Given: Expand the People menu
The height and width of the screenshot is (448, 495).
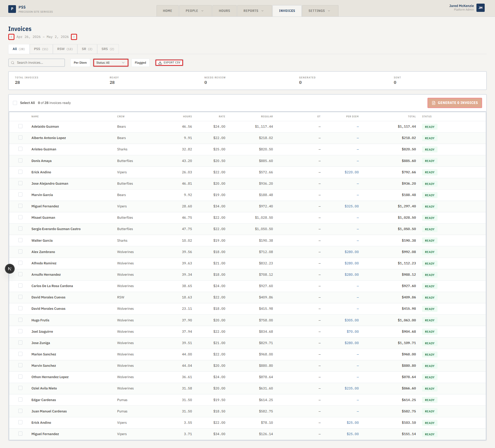Looking at the screenshot, I should pos(195,11).
